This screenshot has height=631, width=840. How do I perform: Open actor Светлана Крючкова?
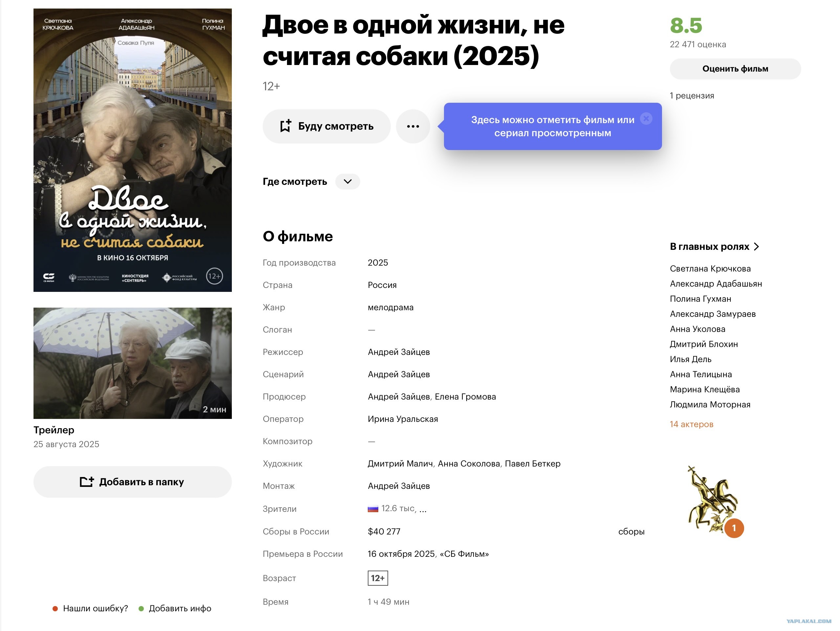(x=710, y=269)
